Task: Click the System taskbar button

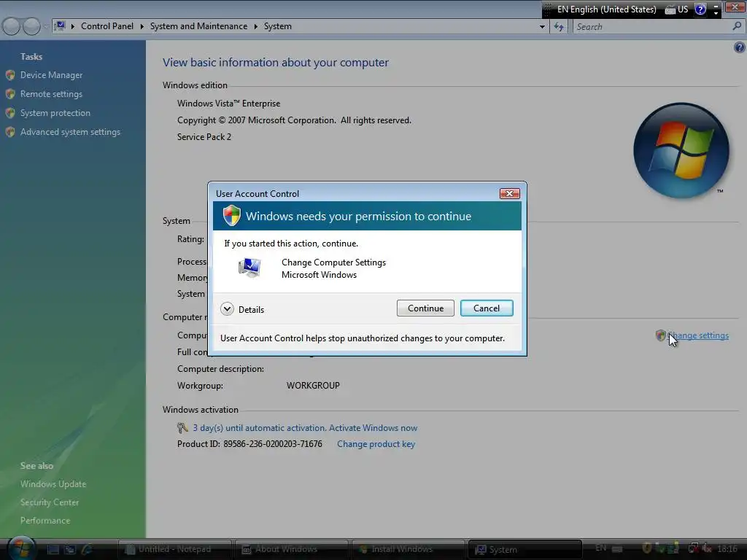Action: click(x=525, y=550)
